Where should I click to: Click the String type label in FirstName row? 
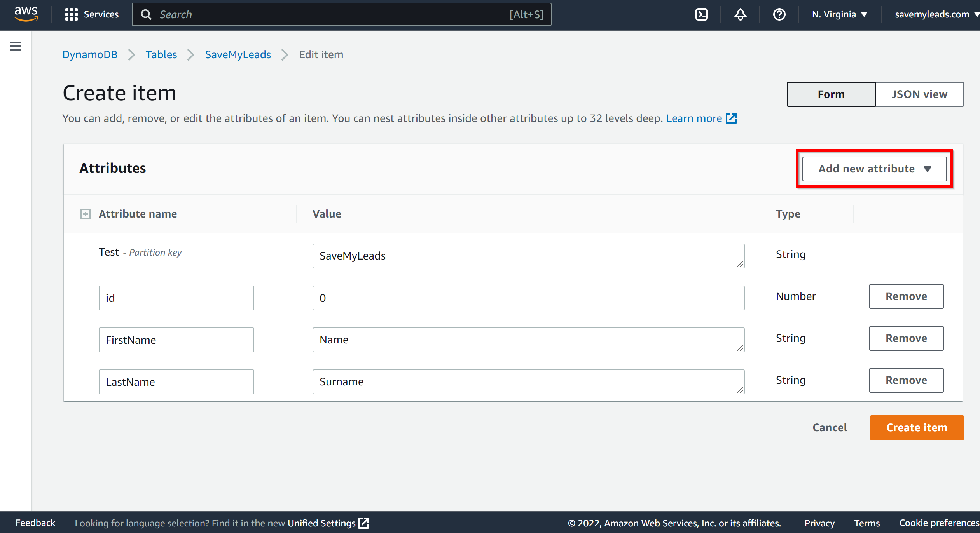(x=791, y=338)
